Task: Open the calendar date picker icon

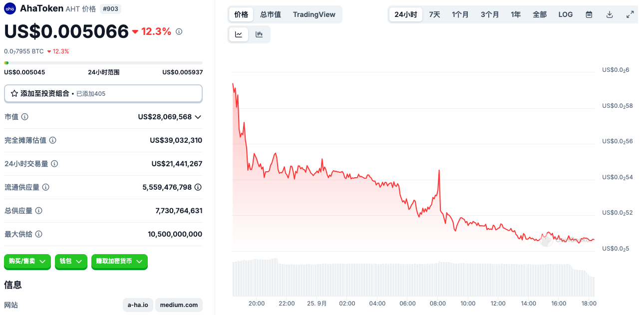Action: [x=589, y=14]
